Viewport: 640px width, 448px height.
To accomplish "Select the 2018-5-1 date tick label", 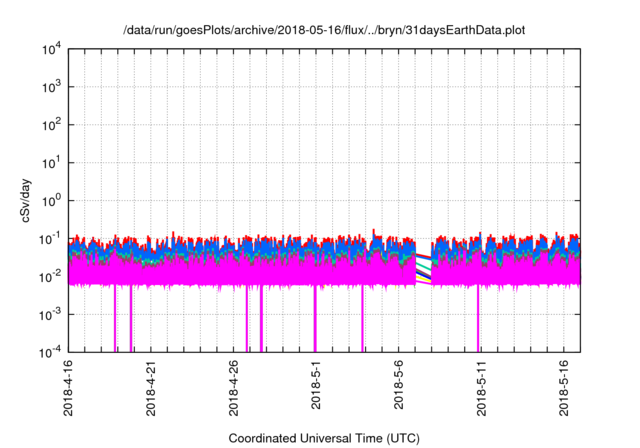I will 316,384.
